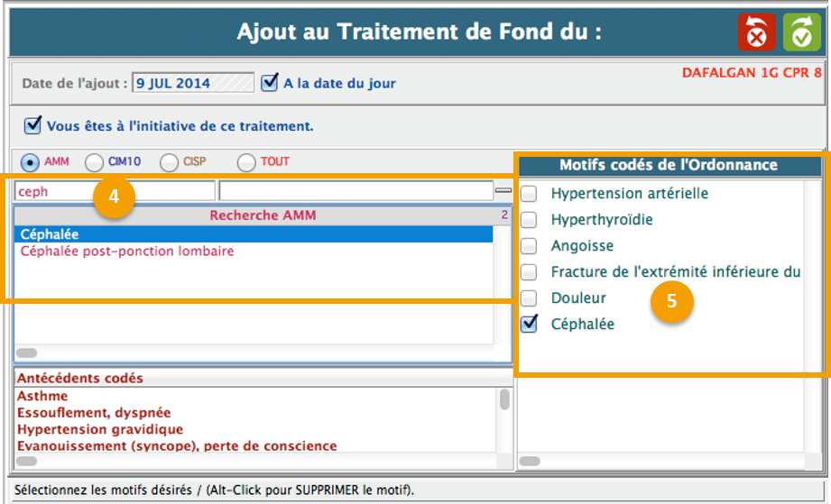831x504 pixels.
Task: Click Hypertension gravidique antecedent
Action: tap(99, 429)
